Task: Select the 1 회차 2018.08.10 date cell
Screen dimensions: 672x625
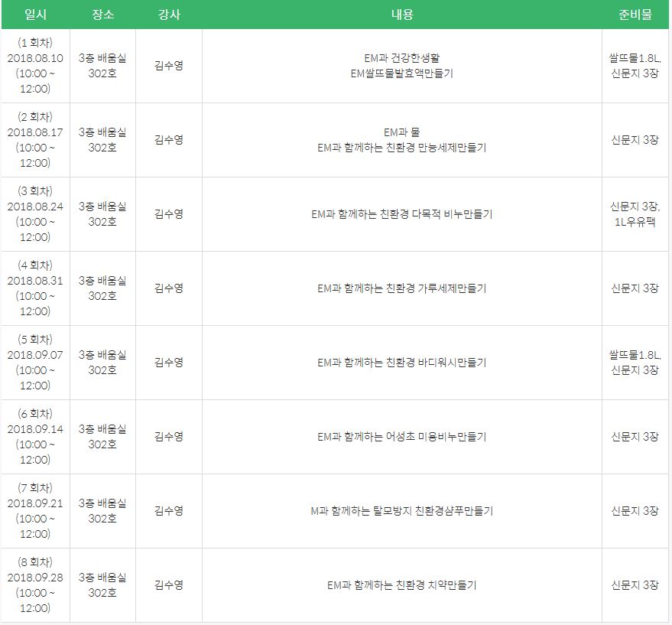Action: pos(34,65)
